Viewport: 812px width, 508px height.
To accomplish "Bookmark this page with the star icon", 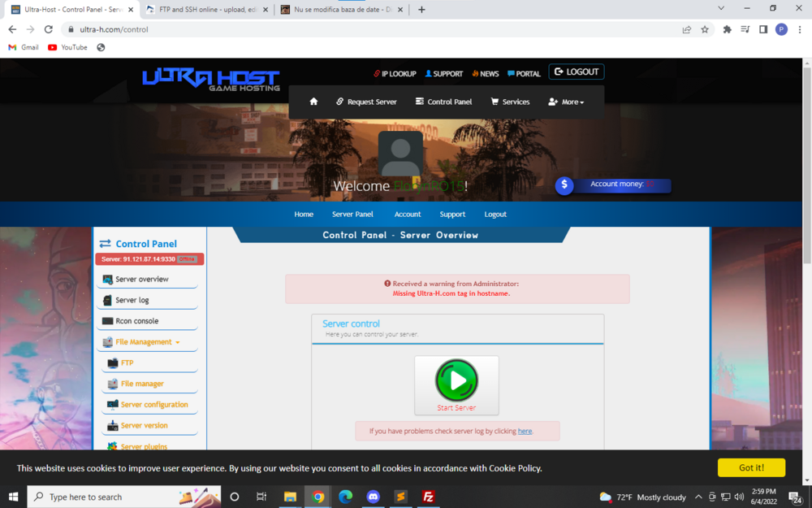I will click(x=704, y=29).
